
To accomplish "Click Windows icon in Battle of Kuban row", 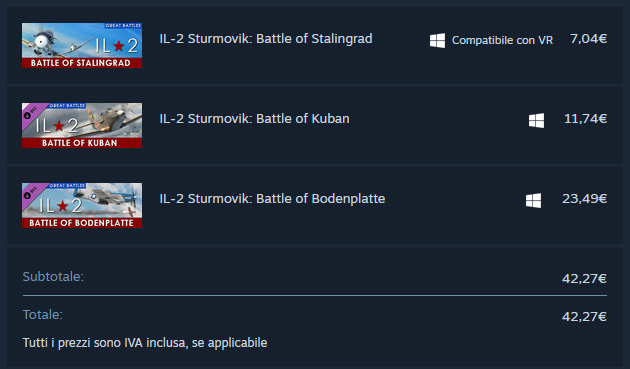I will tap(536, 120).
